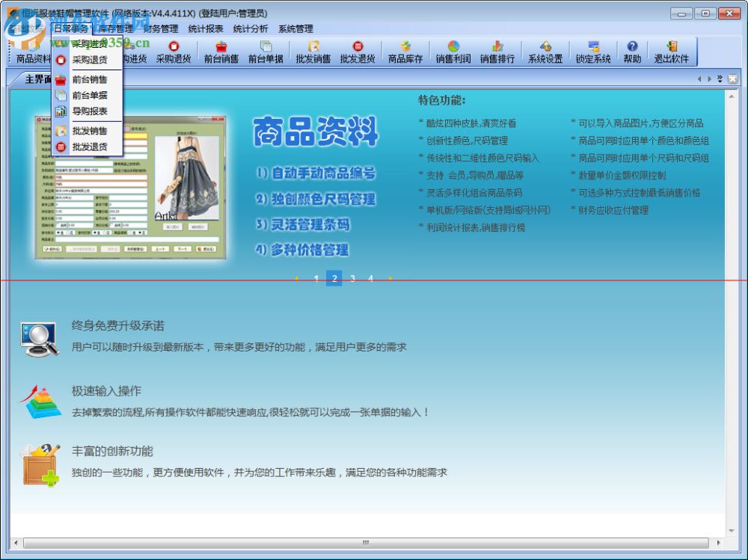Image resolution: width=748 pixels, height=560 pixels.
Task: Open 库存管理 menu
Action: tap(116, 28)
